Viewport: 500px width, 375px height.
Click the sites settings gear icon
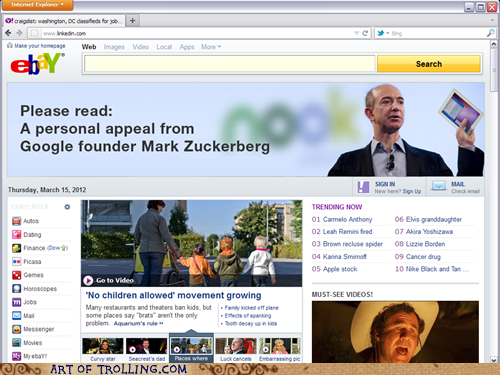click(x=67, y=207)
